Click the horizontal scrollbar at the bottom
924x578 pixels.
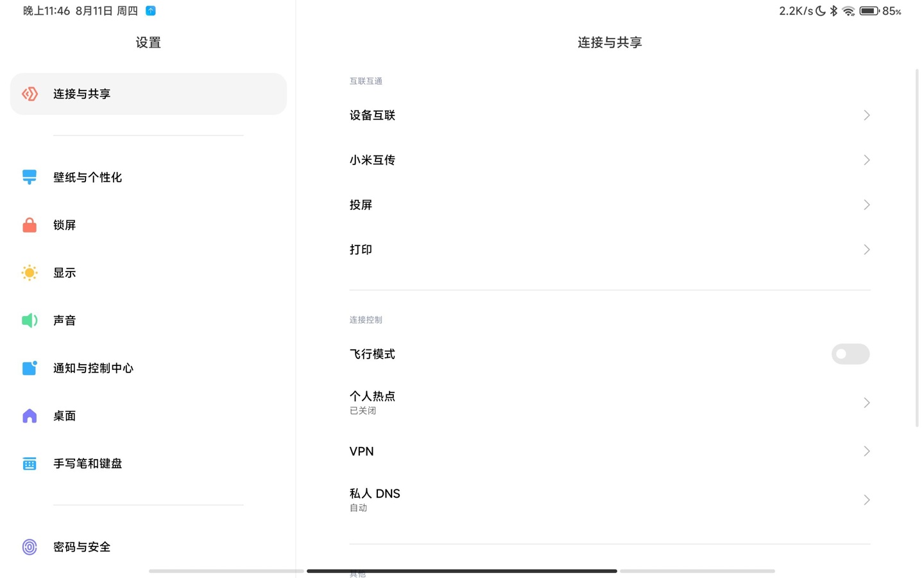coord(461,570)
